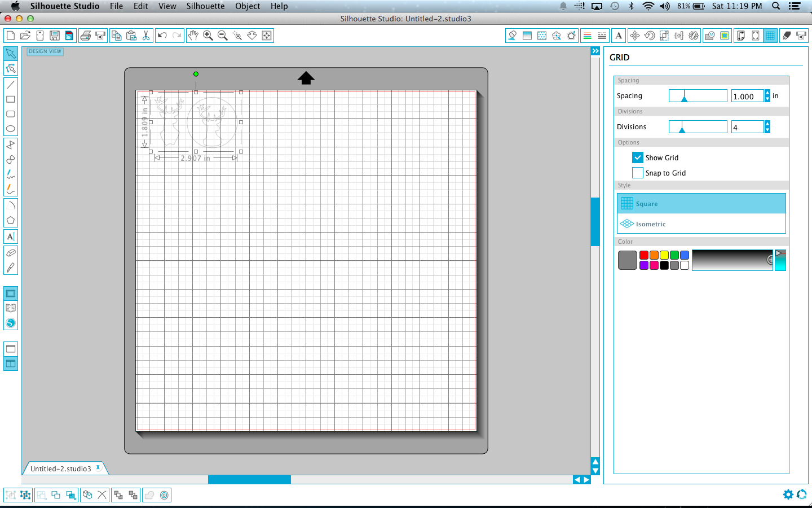Open the Text Style panel icon

click(x=619, y=36)
